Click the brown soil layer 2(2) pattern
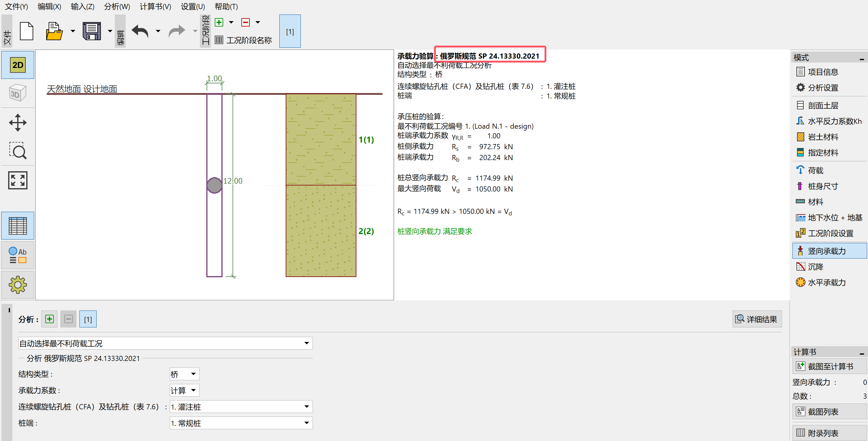The height and width of the screenshot is (441, 868). [x=321, y=231]
